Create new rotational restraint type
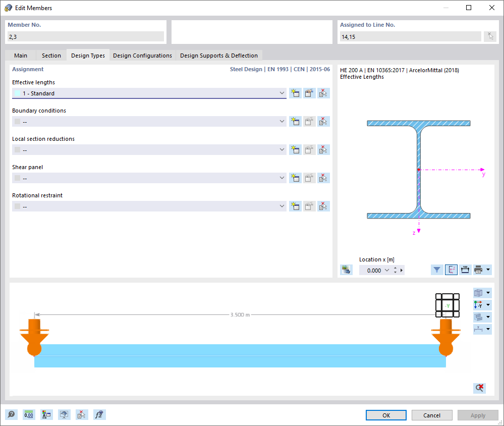 295,206
